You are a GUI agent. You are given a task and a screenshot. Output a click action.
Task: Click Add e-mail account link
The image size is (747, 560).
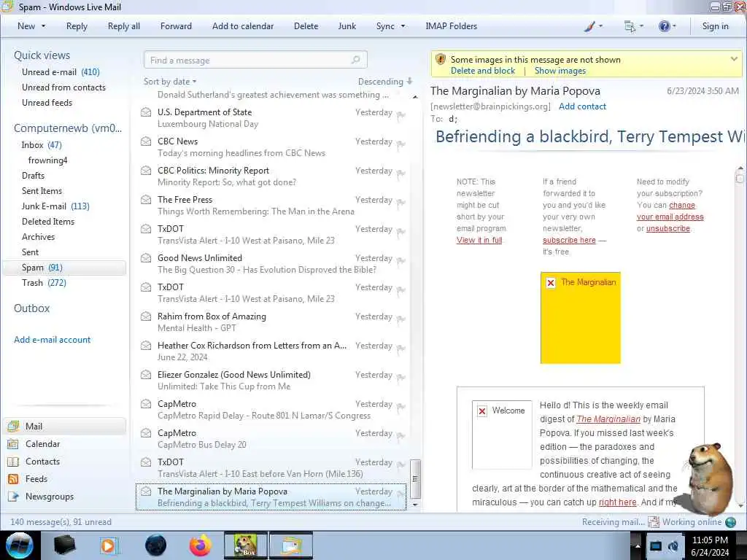click(x=52, y=340)
